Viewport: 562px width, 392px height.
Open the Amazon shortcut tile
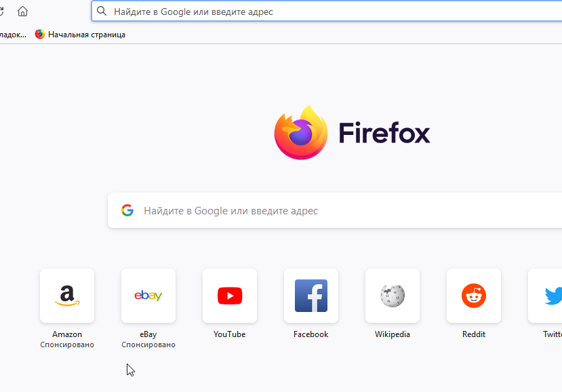(67, 296)
